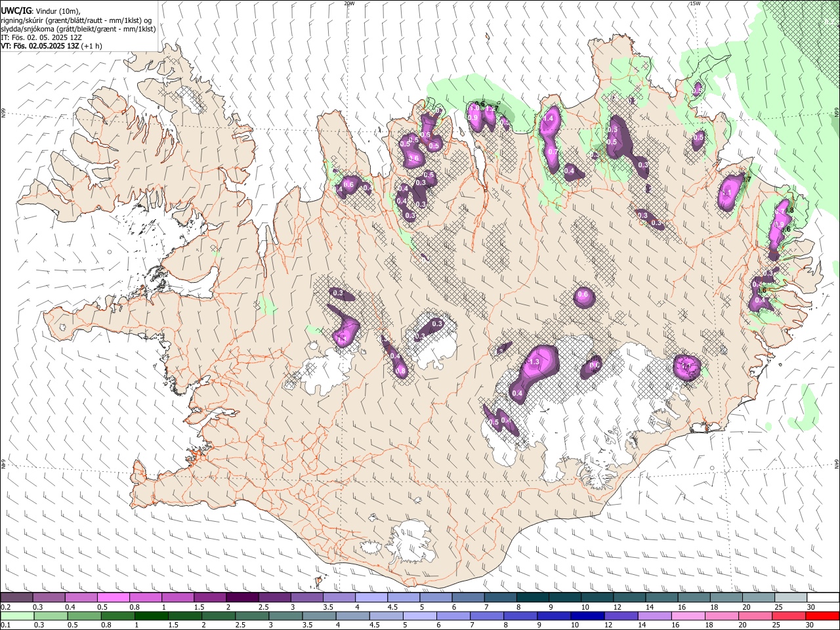Select lavender top legend swatch 4 to 4.5
840x630 pixels.
370,597
